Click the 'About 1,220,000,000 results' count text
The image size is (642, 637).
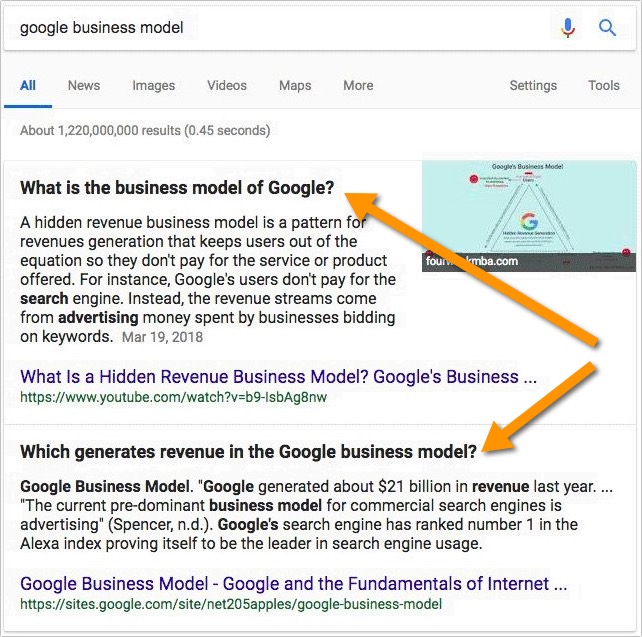click(x=145, y=130)
